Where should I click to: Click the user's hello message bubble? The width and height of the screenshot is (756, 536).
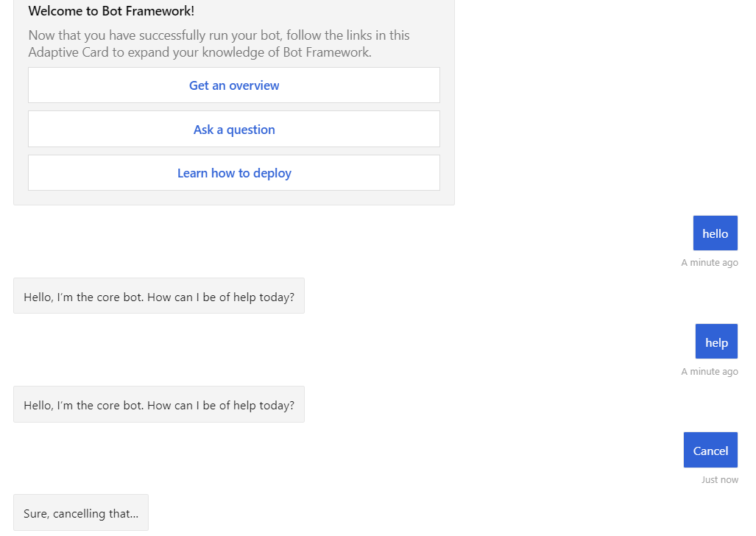(x=715, y=233)
